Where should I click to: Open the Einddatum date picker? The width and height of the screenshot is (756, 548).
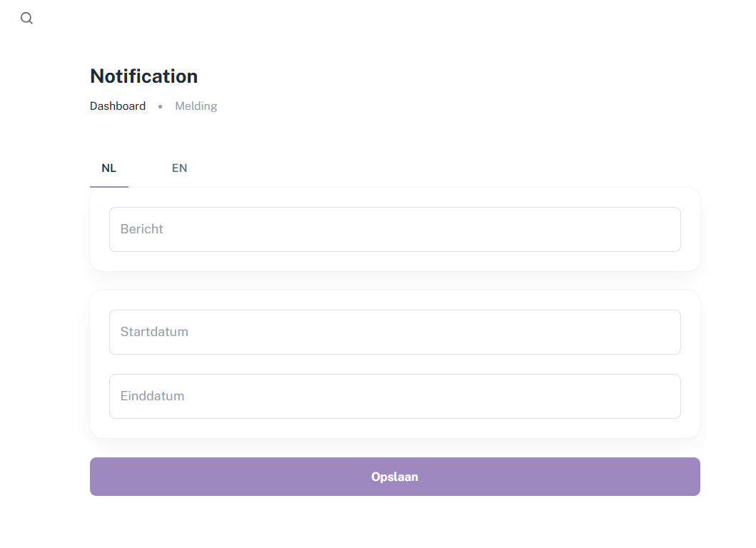[395, 396]
